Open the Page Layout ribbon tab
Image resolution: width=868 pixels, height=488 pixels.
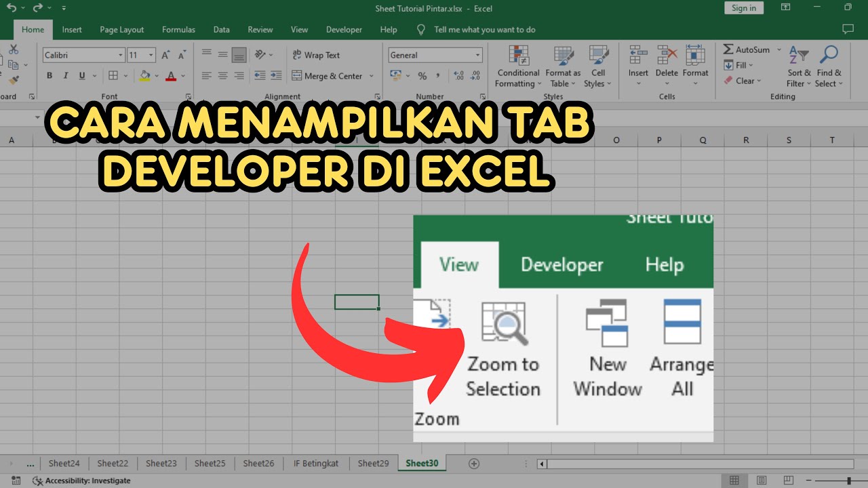click(122, 30)
